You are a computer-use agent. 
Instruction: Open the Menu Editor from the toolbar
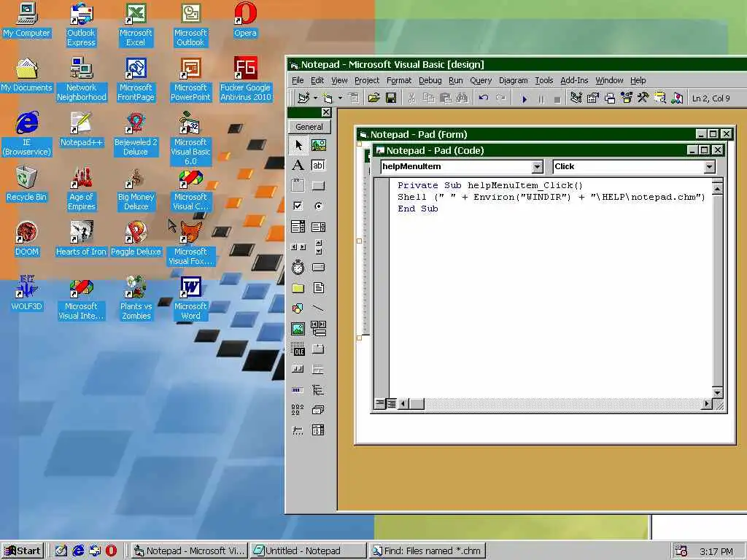[x=354, y=98]
